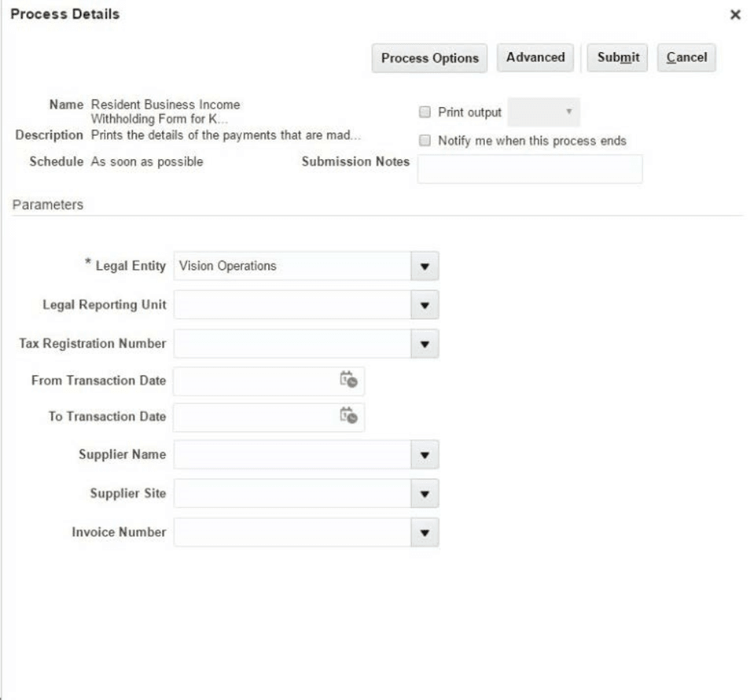Open the From Transaction Date calendar picker

click(x=349, y=381)
